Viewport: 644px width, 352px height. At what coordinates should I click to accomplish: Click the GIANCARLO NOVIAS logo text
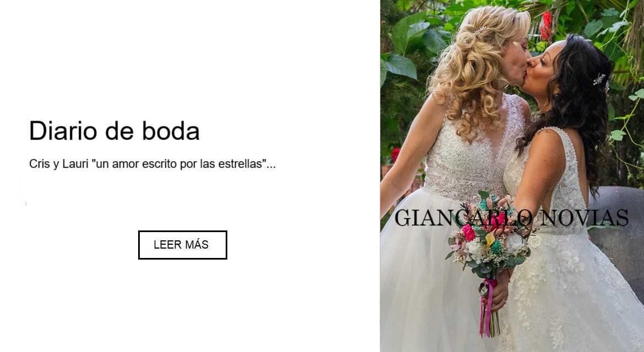pyautogui.click(x=511, y=218)
